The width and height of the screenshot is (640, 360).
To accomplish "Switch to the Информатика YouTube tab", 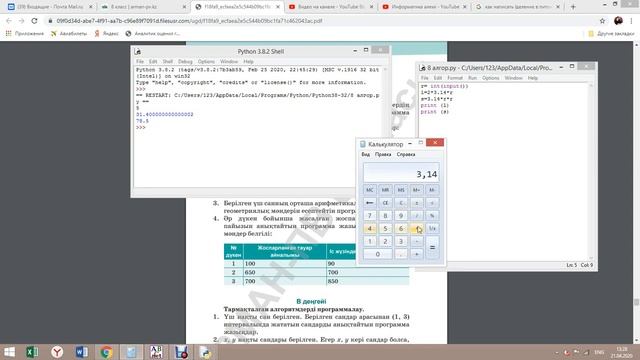I will pyautogui.click(x=424, y=7).
